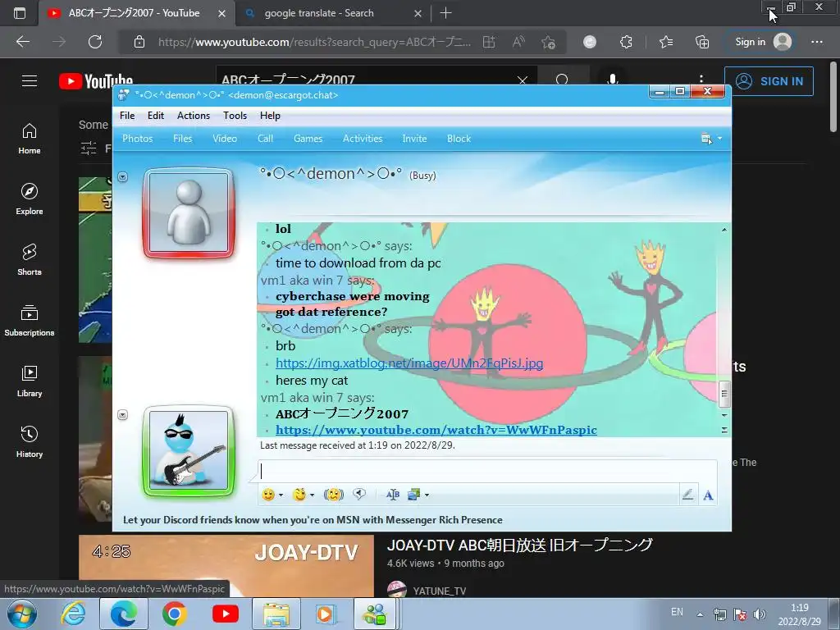Click the contact's display picture
840x630 pixels.
click(x=189, y=212)
